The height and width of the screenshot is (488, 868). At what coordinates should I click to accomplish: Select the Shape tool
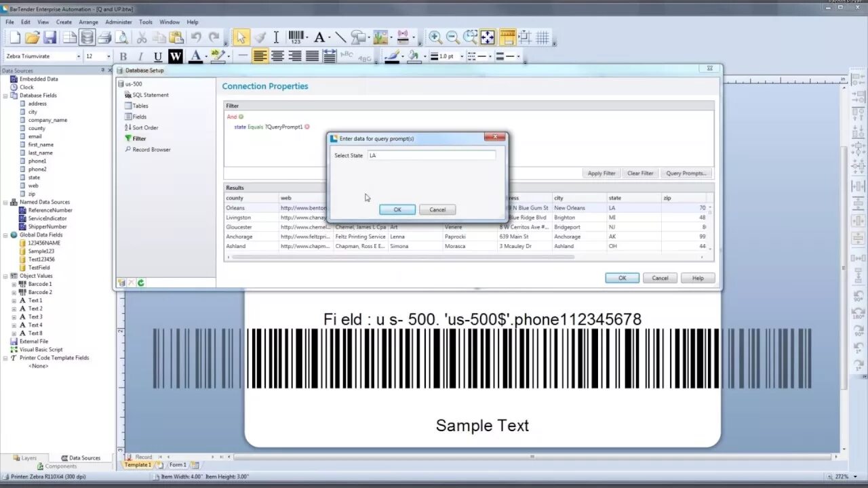[358, 38]
